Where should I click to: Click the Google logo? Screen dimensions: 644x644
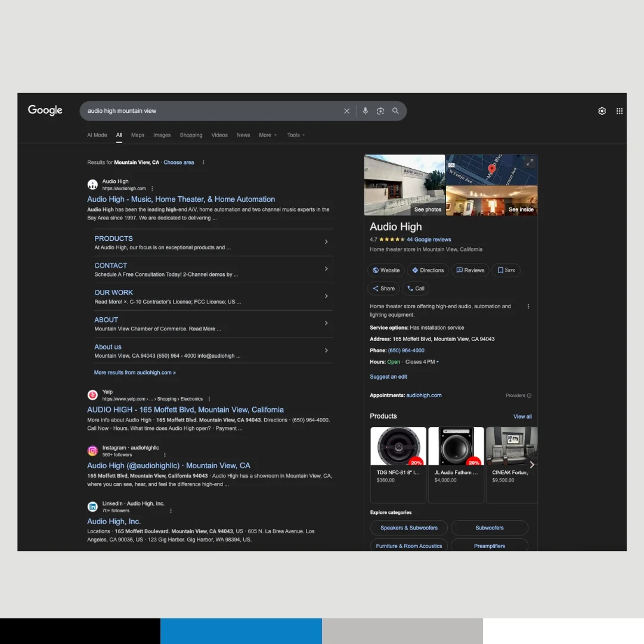(45, 110)
